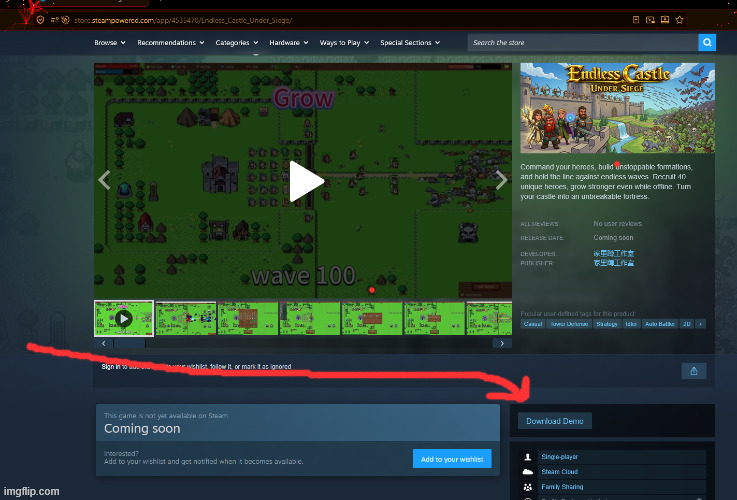Screen dimensions: 737x500
Task: Play the Grow trailer video
Action: pos(306,181)
